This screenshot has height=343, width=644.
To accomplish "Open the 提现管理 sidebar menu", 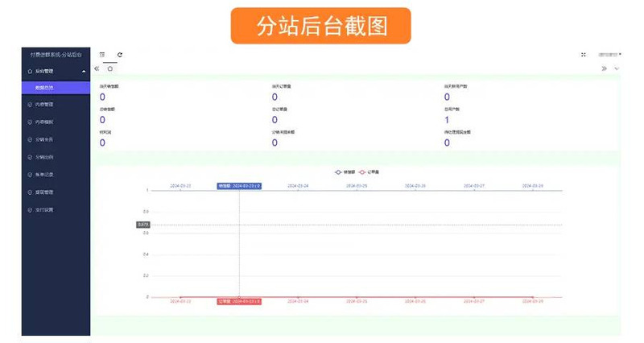I will click(x=44, y=192).
